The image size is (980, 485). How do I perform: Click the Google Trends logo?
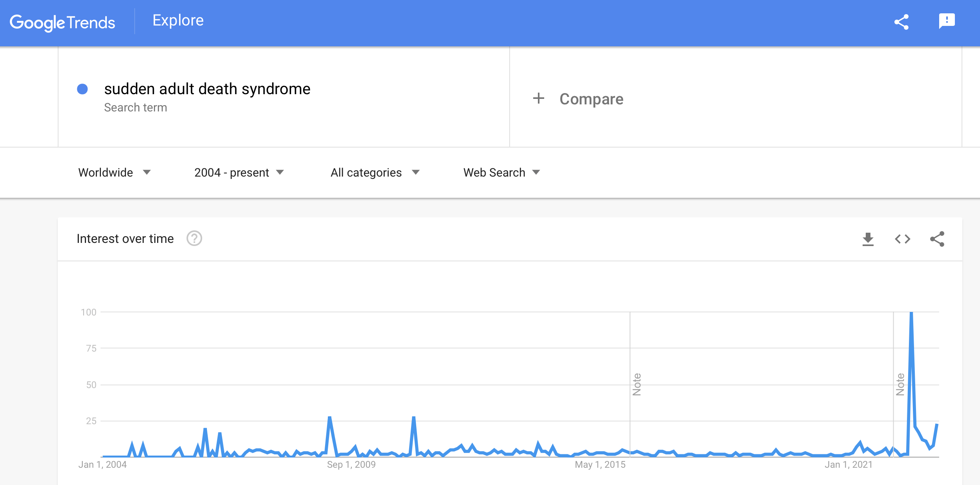tap(62, 23)
